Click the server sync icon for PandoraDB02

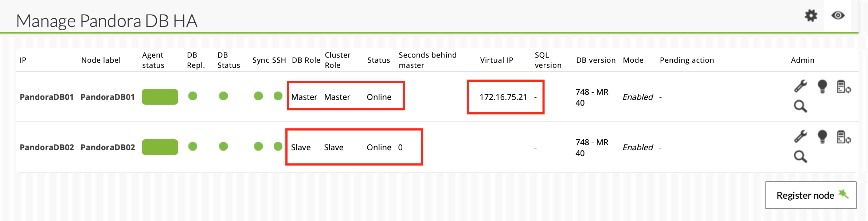[x=844, y=137]
